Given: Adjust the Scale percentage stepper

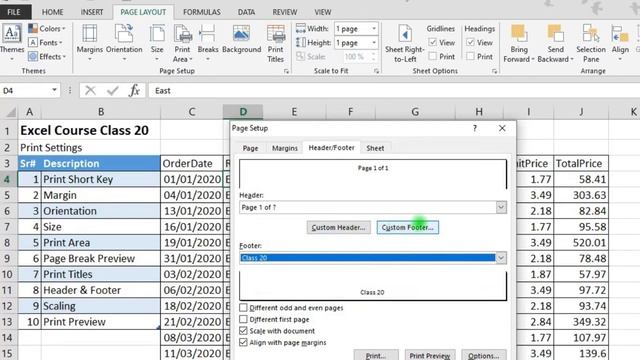Looking at the screenshot, I should [373, 56].
